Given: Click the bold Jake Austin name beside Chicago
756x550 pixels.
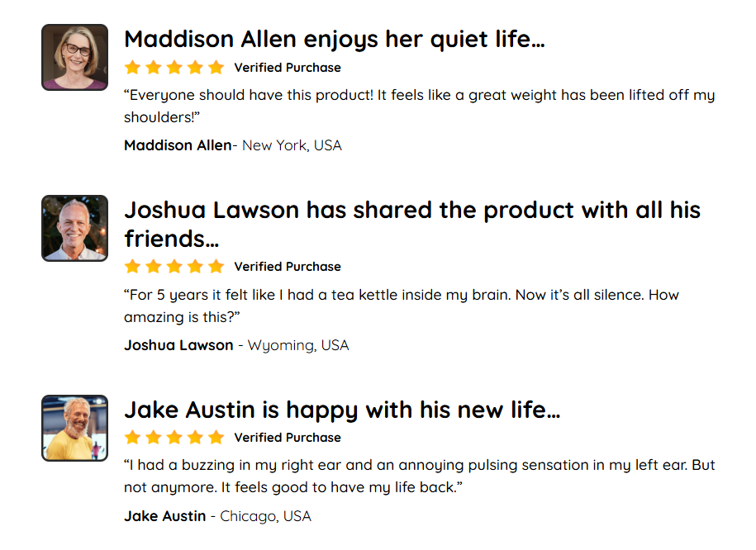Looking at the screenshot, I should (164, 516).
